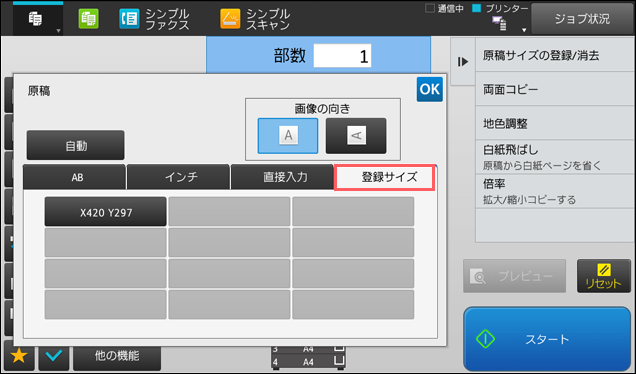This screenshot has width=636, height=374.
Task: Select 地色調整 in action panel
Action: coord(554,123)
